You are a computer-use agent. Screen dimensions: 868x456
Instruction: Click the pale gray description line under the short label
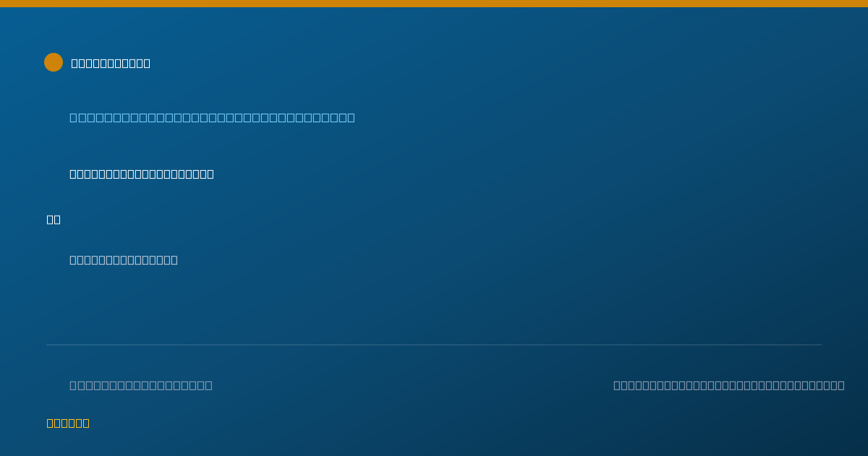(124, 260)
